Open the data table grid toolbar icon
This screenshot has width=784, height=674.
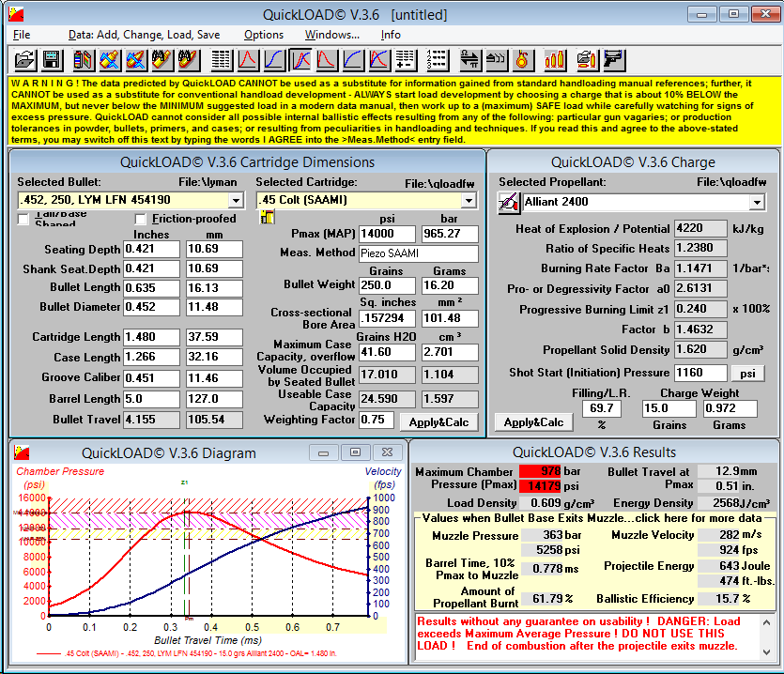[x=221, y=60]
